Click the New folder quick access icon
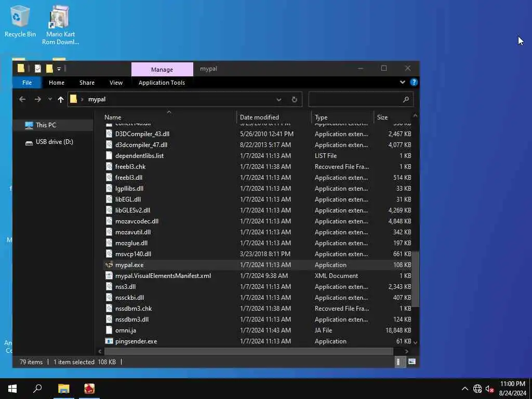532x399 pixels. coord(49,69)
